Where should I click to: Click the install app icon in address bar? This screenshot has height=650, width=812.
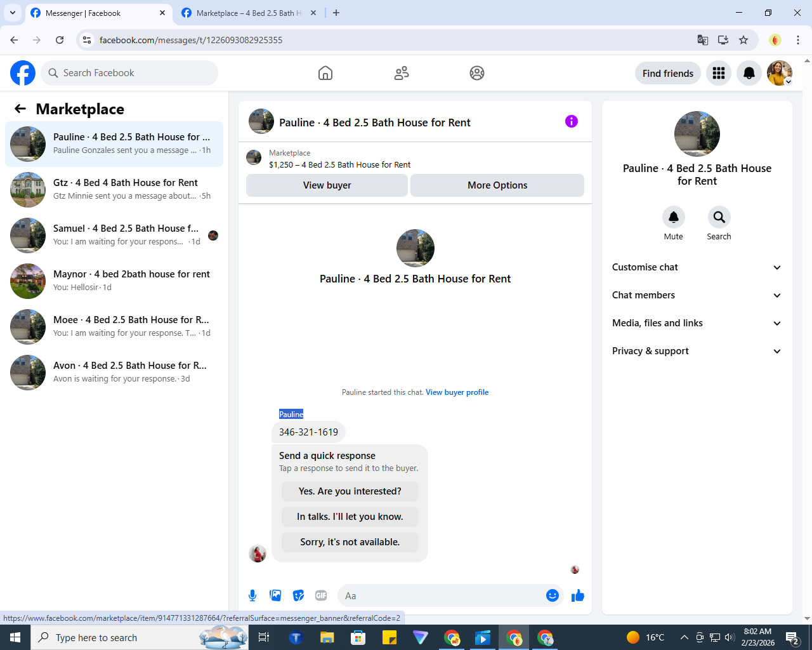click(x=723, y=40)
